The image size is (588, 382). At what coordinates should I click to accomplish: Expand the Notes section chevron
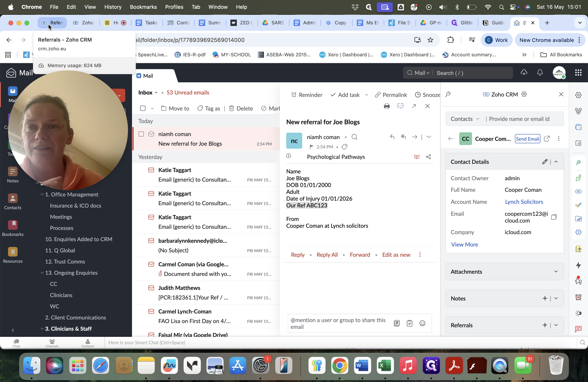tap(556, 298)
